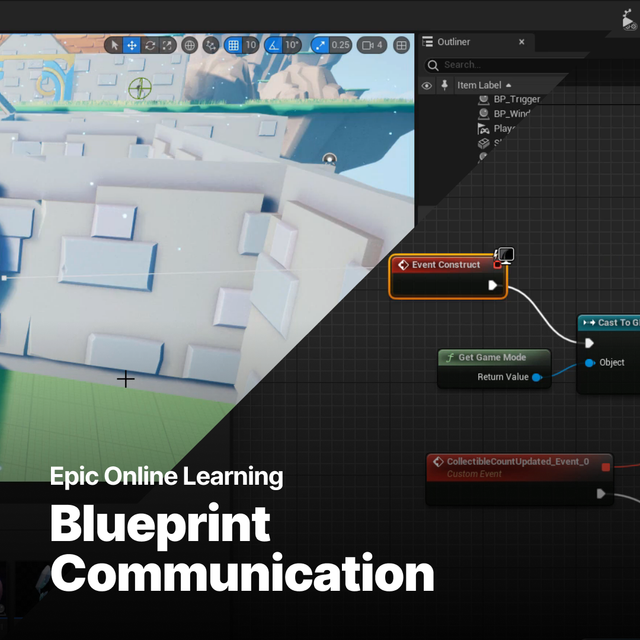Toggle scale snapping
Image resolution: width=640 pixels, height=640 pixels.
[x=320, y=45]
